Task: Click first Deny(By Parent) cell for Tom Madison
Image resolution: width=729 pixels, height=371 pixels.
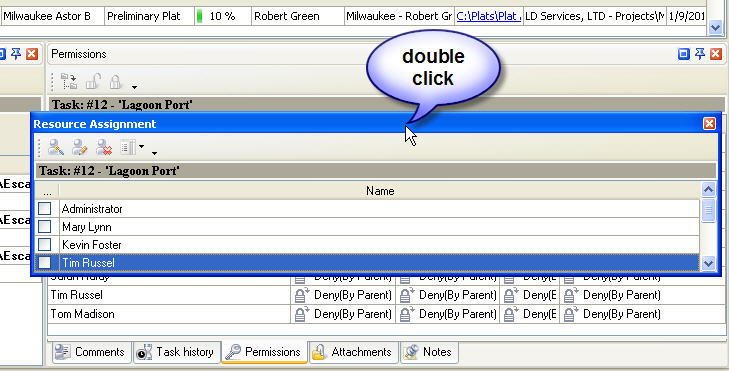Action: (343, 314)
